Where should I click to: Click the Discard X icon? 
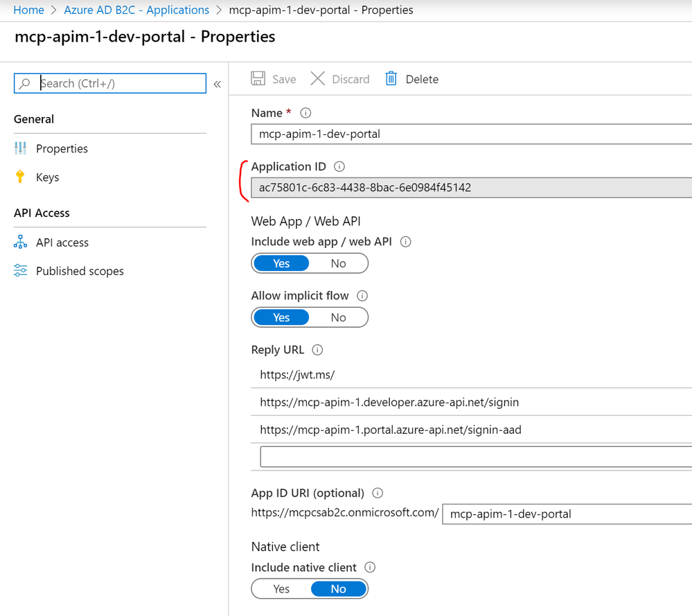pos(317,78)
